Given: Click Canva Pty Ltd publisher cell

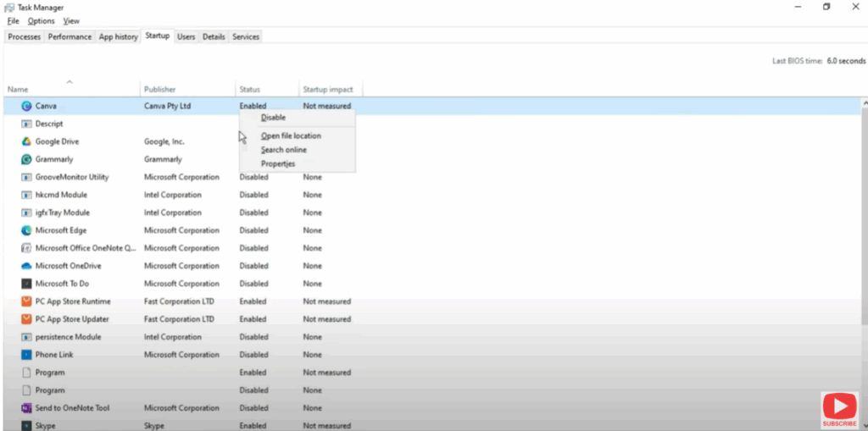Looking at the screenshot, I should pyautogui.click(x=167, y=106).
